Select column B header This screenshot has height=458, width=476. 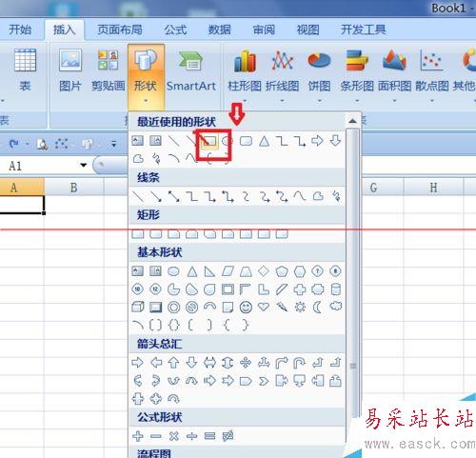[73, 188]
